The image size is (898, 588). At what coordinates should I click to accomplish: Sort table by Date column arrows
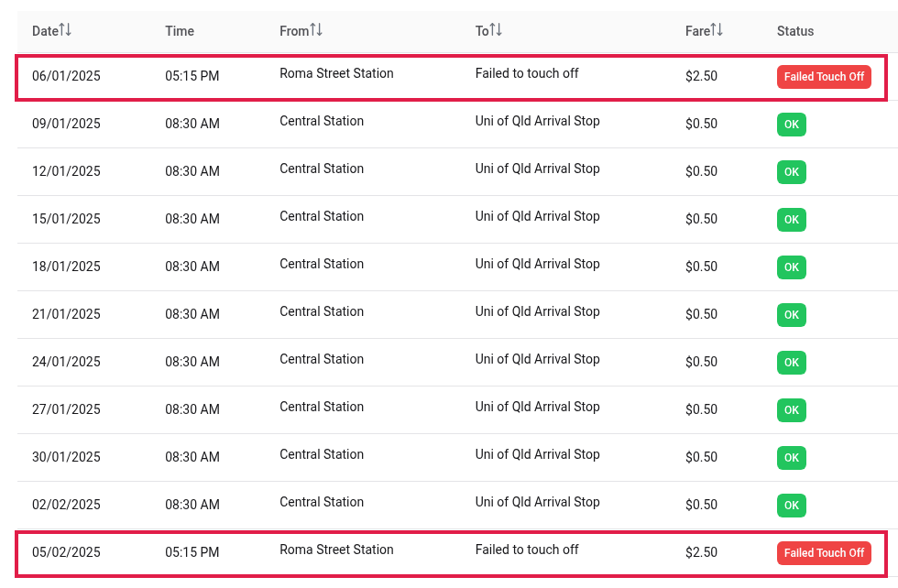(65, 30)
